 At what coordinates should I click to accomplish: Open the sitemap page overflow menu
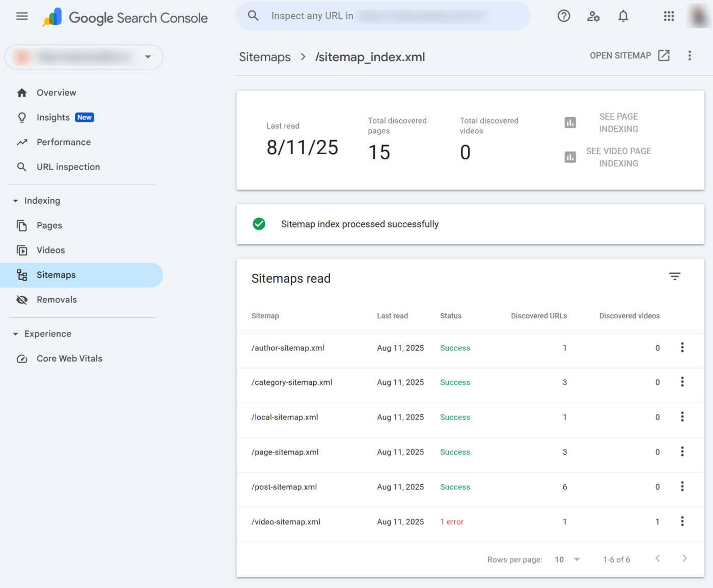coord(690,56)
